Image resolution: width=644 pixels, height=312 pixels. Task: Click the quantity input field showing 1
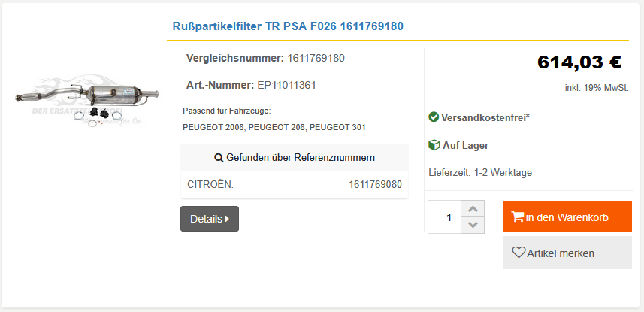point(444,217)
